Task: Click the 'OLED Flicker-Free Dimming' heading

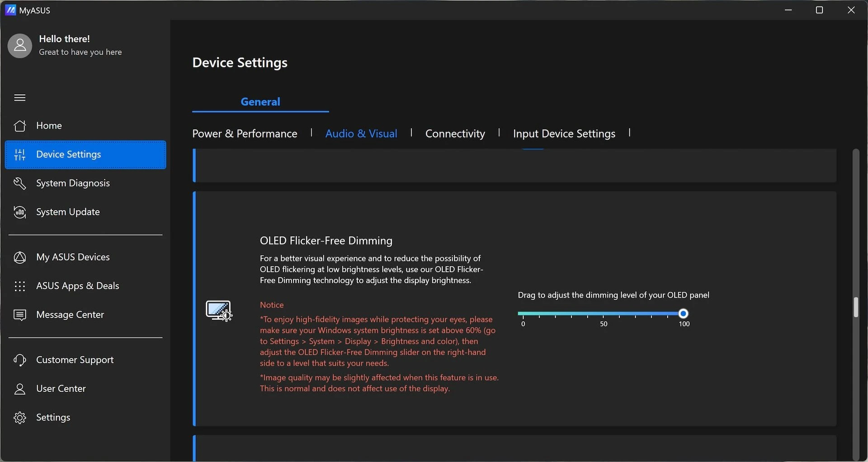Action: point(326,240)
